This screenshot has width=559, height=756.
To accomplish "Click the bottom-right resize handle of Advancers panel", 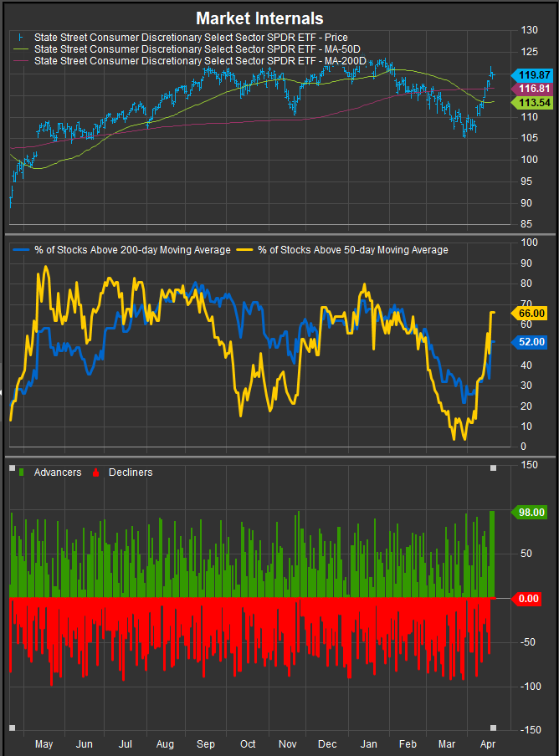I will click(x=493, y=728).
